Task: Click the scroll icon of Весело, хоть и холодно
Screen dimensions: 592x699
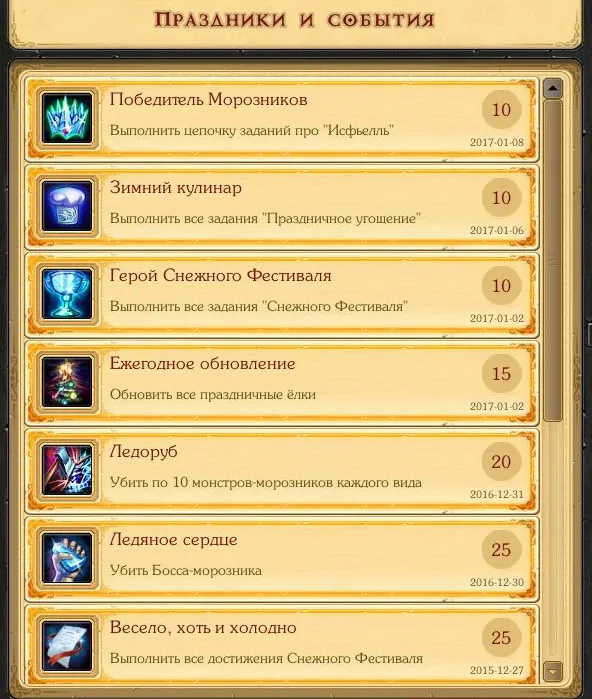Action: pos(67,646)
